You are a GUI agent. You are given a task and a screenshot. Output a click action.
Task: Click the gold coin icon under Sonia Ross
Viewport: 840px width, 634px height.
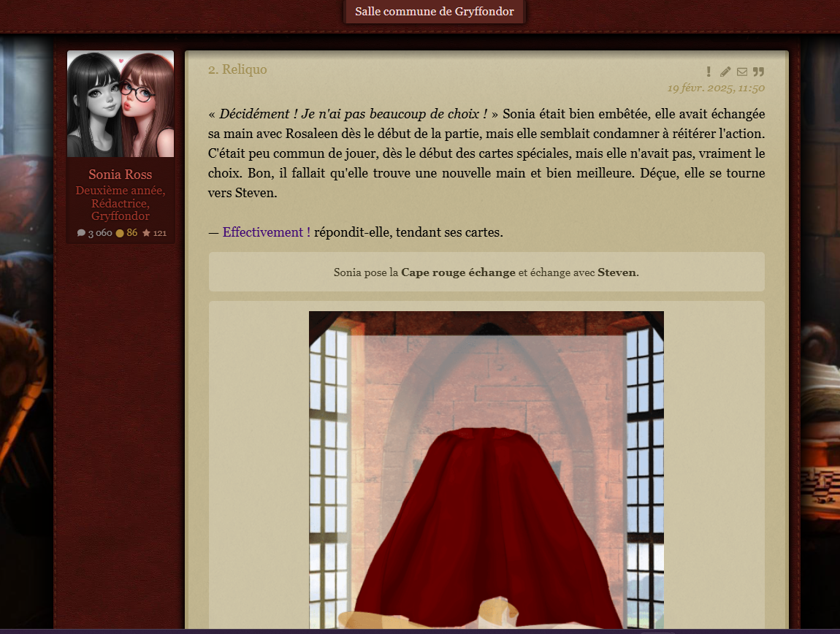tap(120, 233)
